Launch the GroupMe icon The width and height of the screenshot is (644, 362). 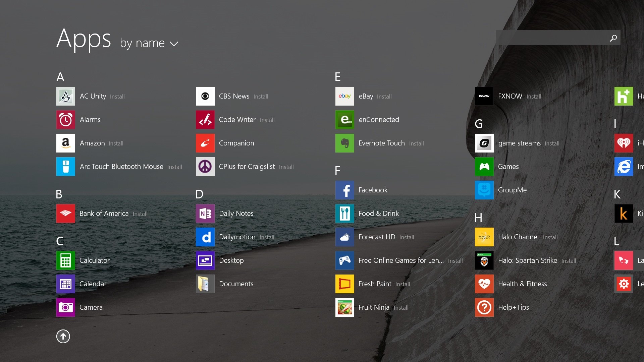point(484,190)
